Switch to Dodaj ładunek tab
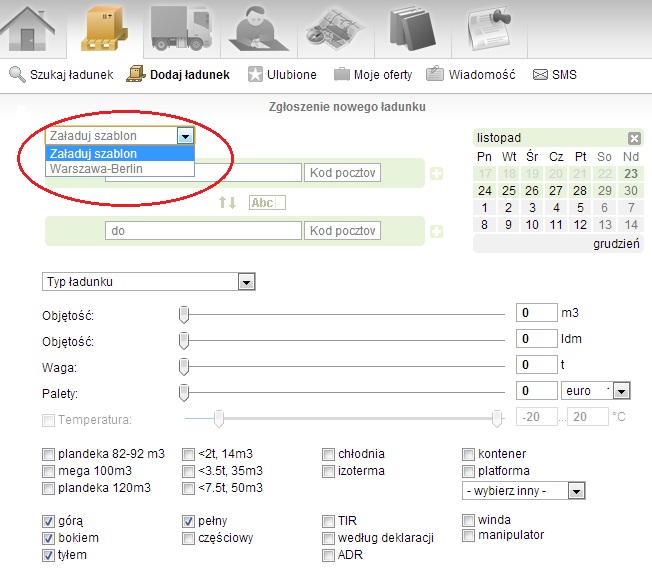652x571 pixels. [178, 75]
